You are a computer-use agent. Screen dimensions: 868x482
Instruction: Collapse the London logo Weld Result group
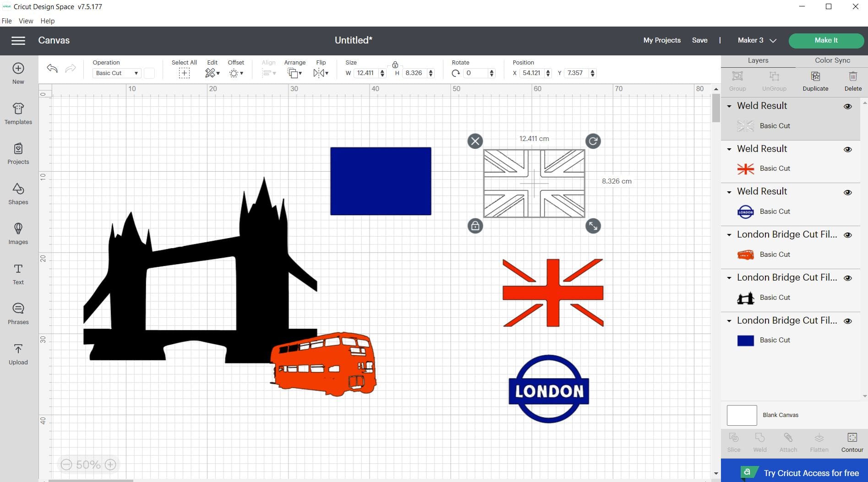click(x=729, y=192)
